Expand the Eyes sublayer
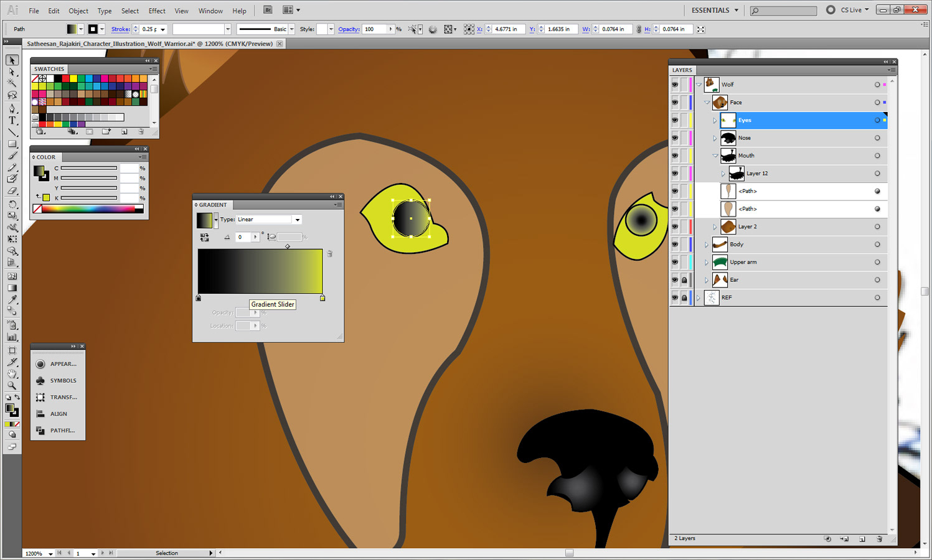The width and height of the screenshot is (932, 560). click(715, 120)
